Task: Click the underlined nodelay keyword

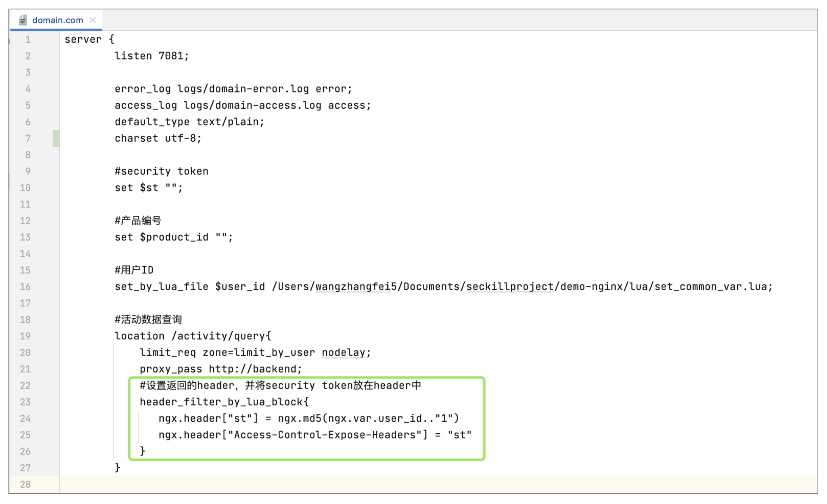Action: coord(344,353)
